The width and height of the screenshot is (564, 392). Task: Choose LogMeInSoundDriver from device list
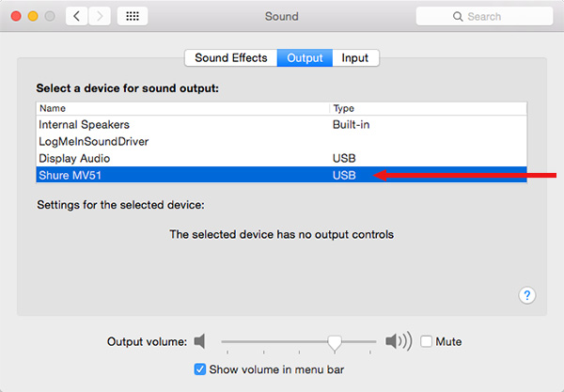281,141
